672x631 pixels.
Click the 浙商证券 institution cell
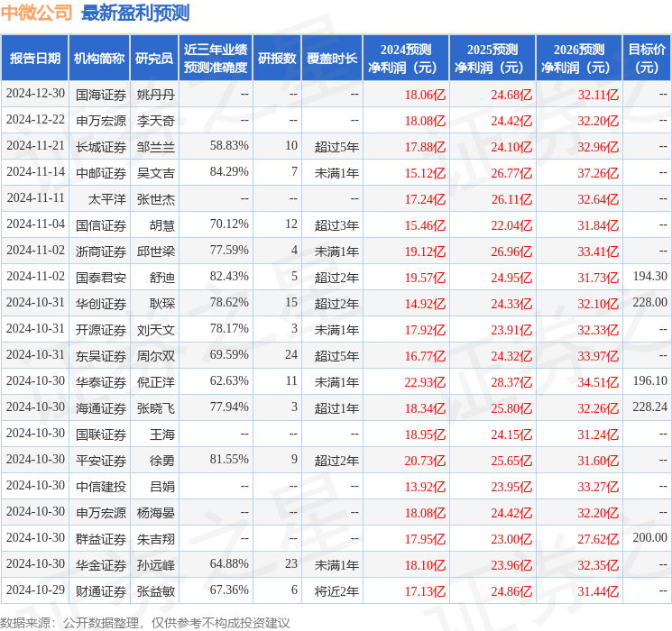(101, 251)
